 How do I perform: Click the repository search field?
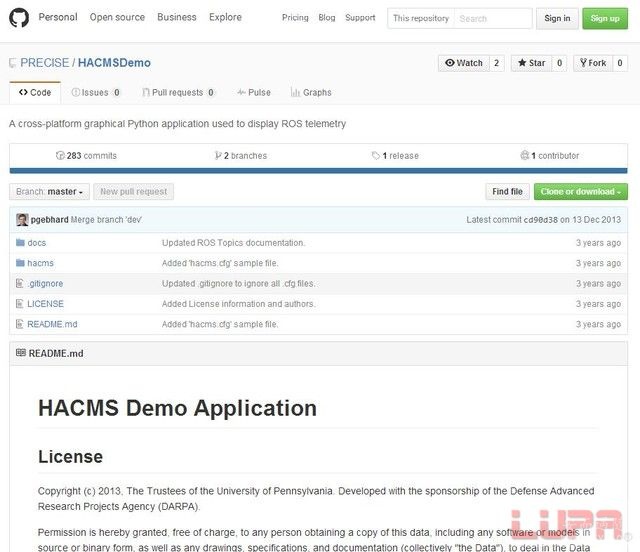click(493, 18)
